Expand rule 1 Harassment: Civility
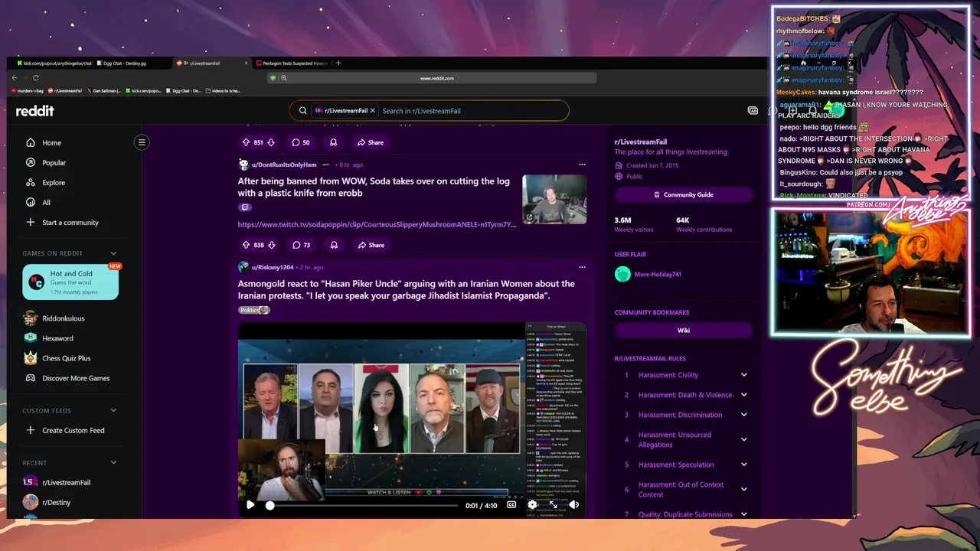This screenshot has width=980, height=551. pyautogui.click(x=743, y=375)
